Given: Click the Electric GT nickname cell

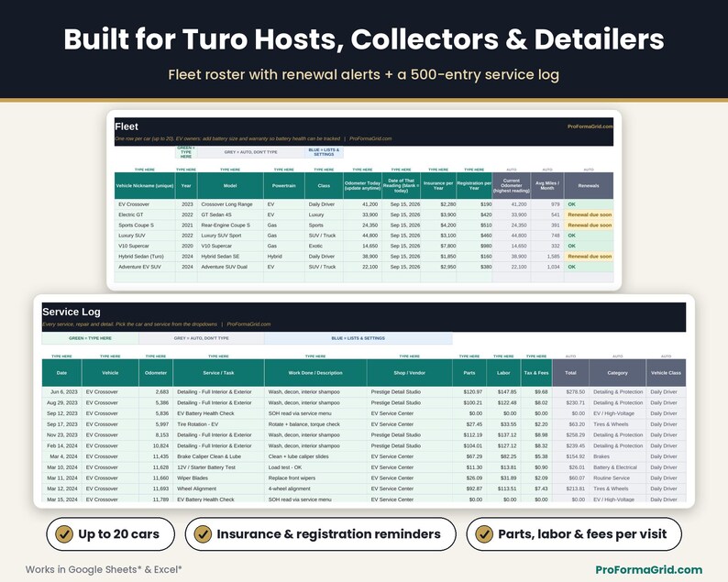Looking at the screenshot, I should [145, 214].
